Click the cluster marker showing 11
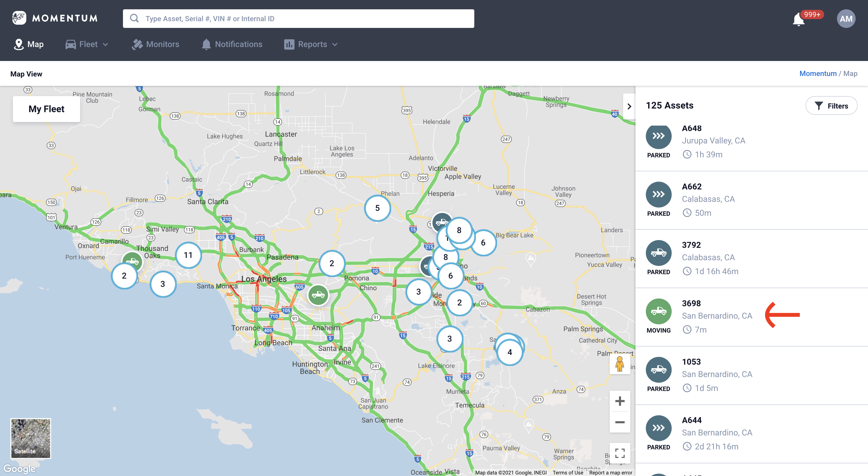Image resolution: width=868 pixels, height=476 pixels. (x=188, y=255)
